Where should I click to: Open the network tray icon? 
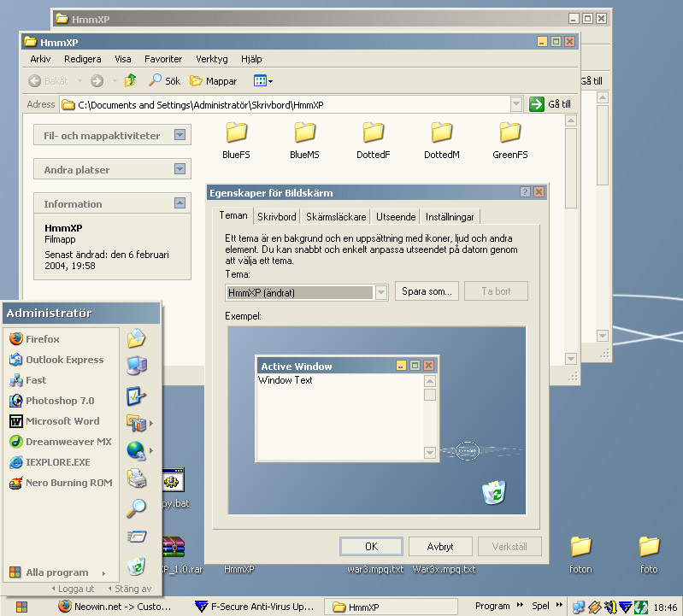[578, 607]
